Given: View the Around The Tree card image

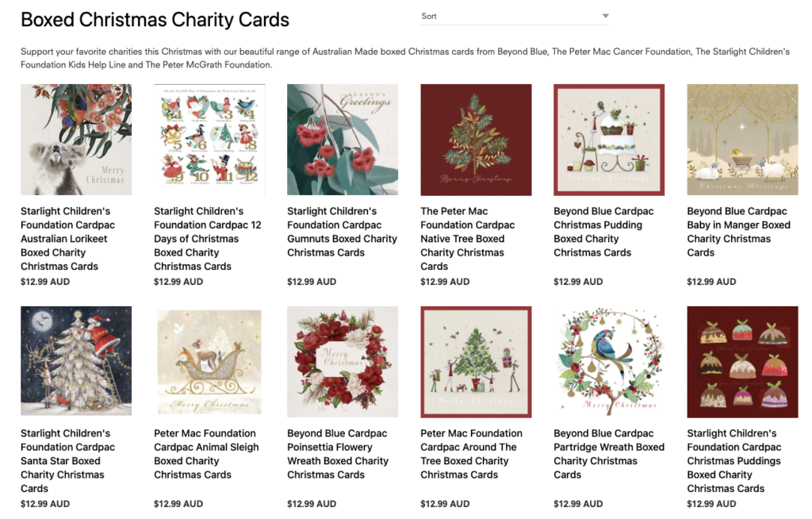Looking at the screenshot, I should click(x=476, y=361).
